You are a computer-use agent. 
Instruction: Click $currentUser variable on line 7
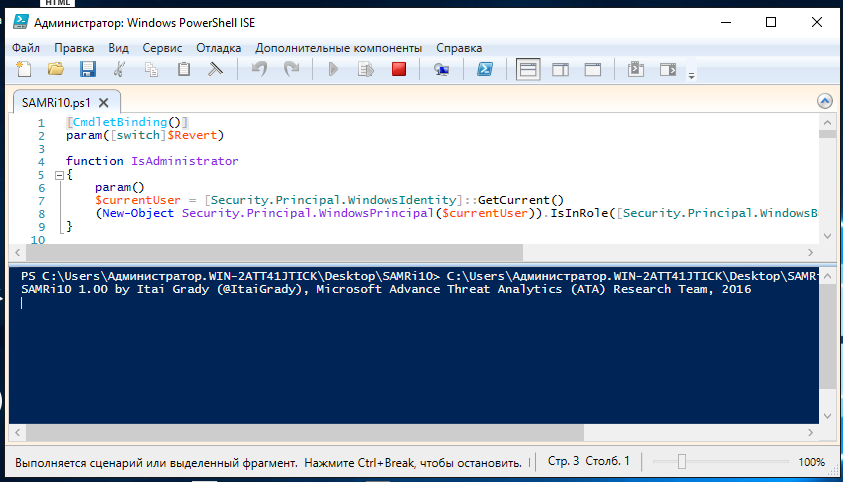coord(138,200)
